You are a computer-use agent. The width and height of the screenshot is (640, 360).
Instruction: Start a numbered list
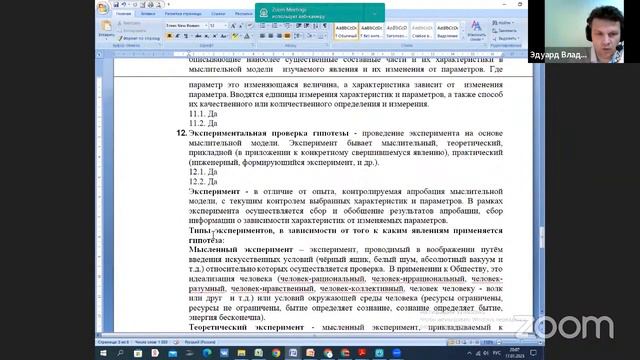click(x=275, y=26)
